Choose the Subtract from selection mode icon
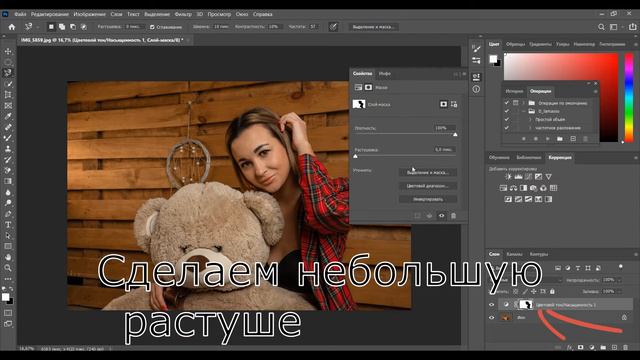 pos(73,27)
